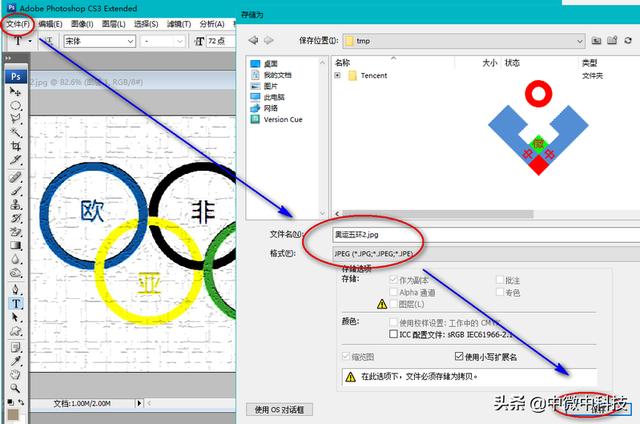The height and width of the screenshot is (424, 640).
Task: Select the Dodge tool
Action: tap(16, 273)
